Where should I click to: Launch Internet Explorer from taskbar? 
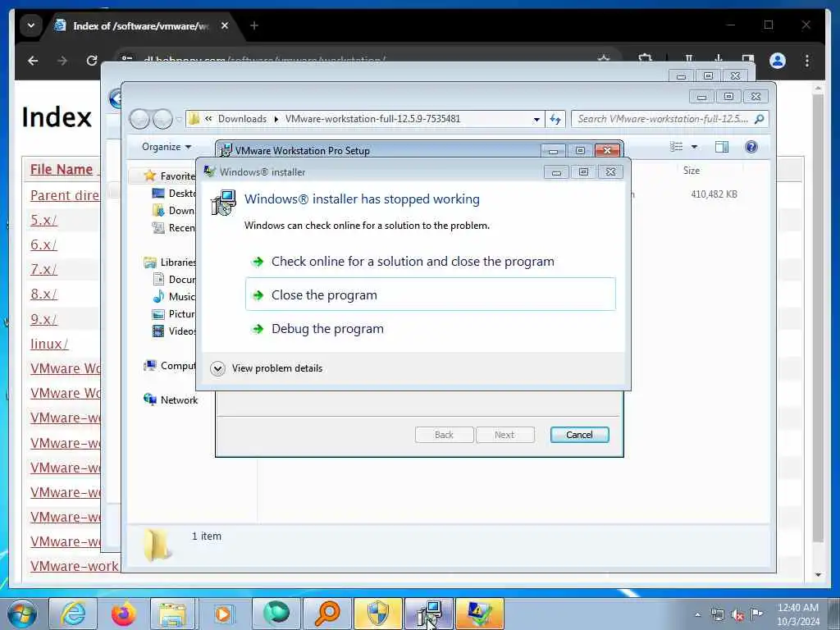(x=73, y=614)
